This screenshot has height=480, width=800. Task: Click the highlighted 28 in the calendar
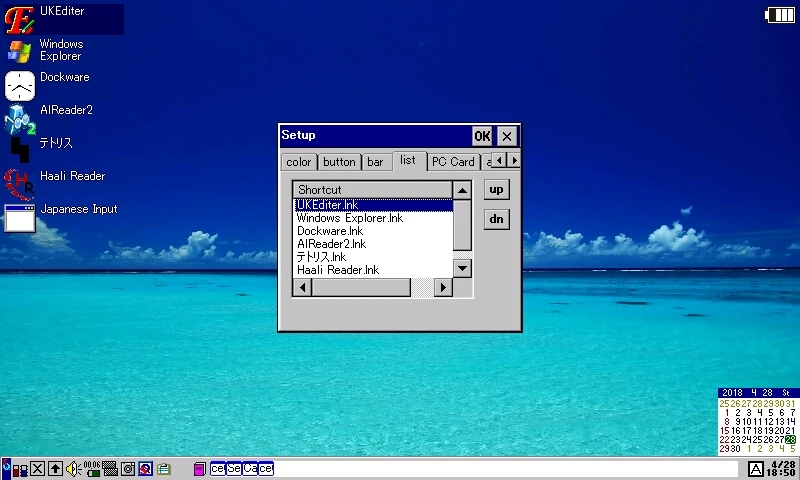790,440
